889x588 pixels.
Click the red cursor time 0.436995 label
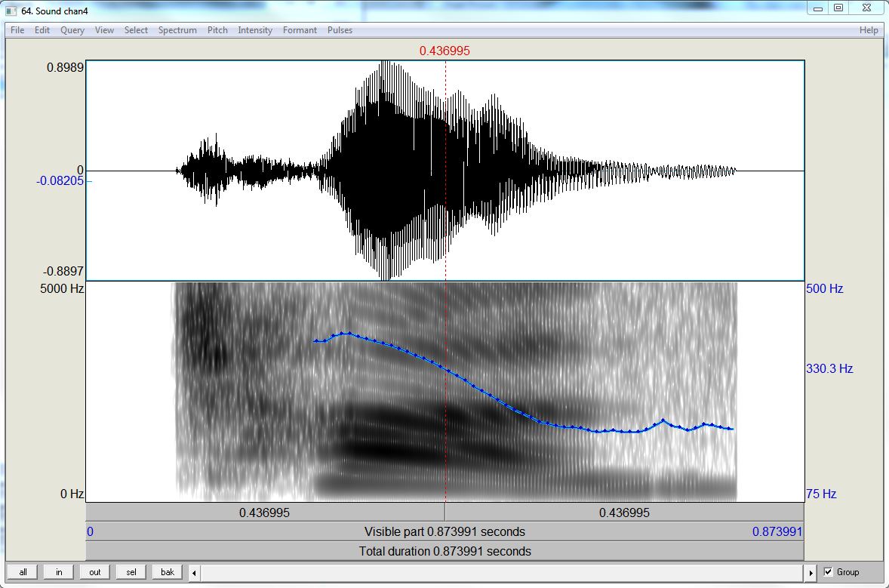click(444, 51)
